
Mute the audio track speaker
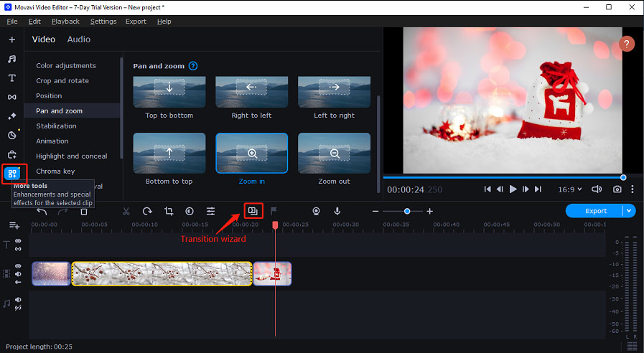[18, 300]
